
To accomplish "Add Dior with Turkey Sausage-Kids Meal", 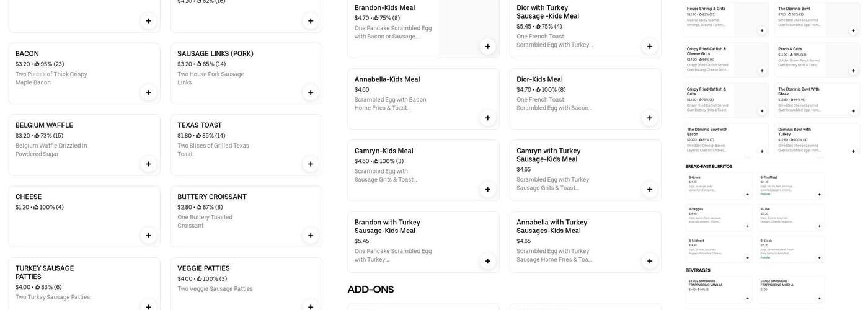I will [650, 46].
